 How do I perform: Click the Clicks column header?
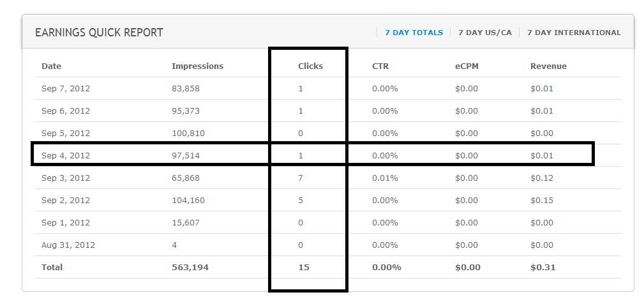pyautogui.click(x=310, y=66)
